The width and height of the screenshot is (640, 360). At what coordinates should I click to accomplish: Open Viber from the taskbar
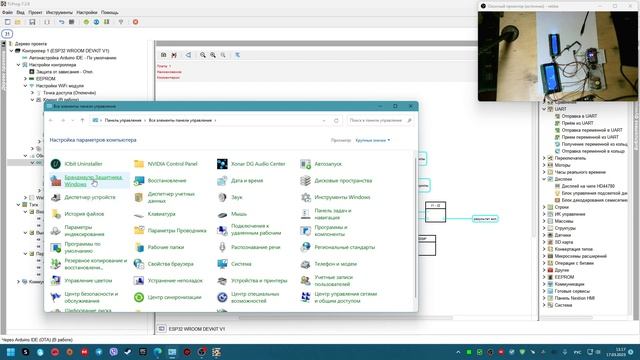coord(113,352)
